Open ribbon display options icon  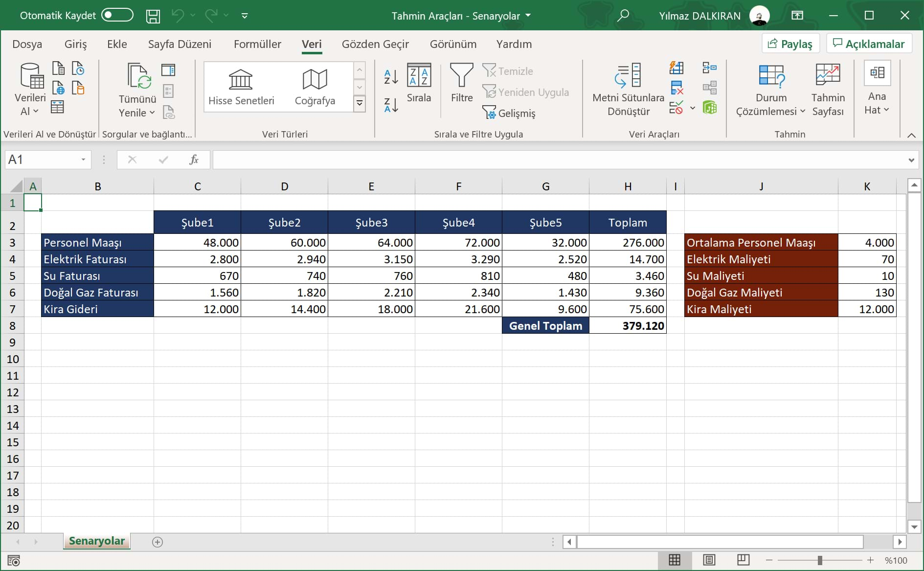coord(797,16)
